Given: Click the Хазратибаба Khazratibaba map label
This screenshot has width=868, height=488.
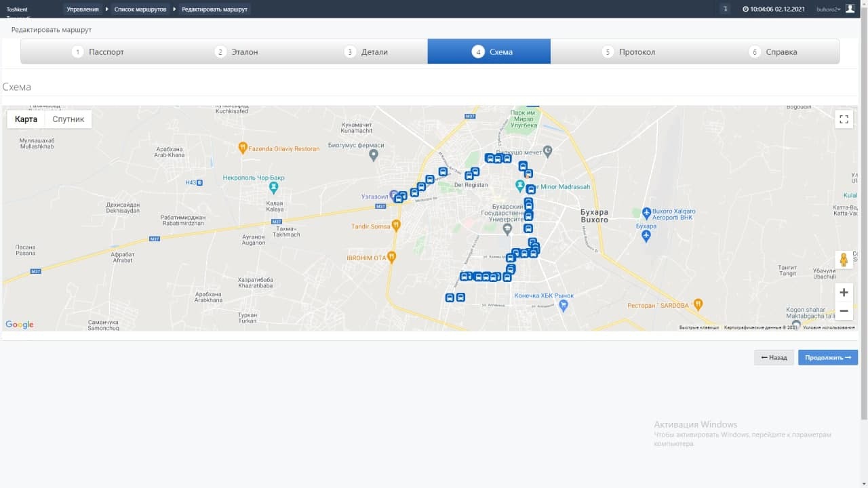Looking at the screenshot, I should (256, 283).
